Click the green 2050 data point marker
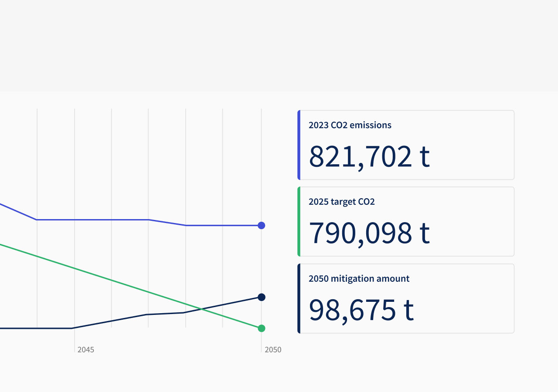Screen dimensions: 558x392 click(x=261, y=328)
